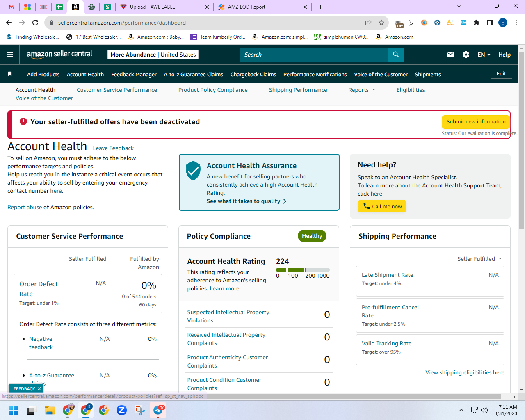Viewport: 525px width, 420px height.
Task: Open A-to-z Guarantee Claims menu item
Action: click(194, 74)
